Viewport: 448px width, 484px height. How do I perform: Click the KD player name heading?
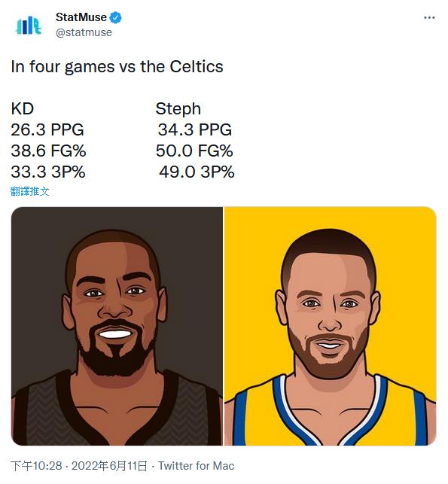(x=23, y=108)
